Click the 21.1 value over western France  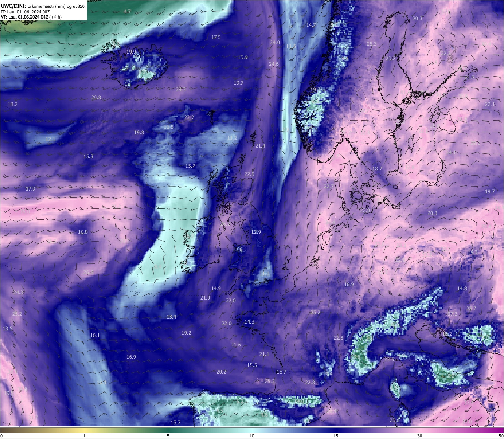264,354
